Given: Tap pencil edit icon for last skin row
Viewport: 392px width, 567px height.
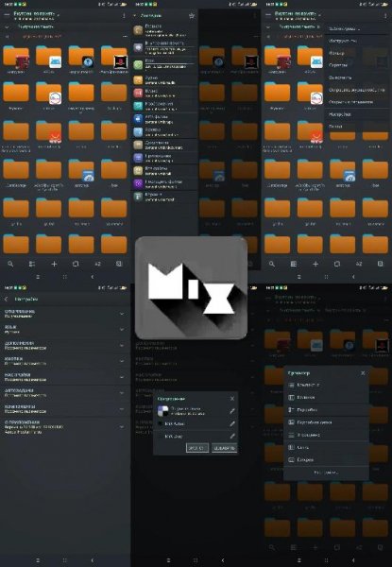Looking at the screenshot, I should point(232,436).
